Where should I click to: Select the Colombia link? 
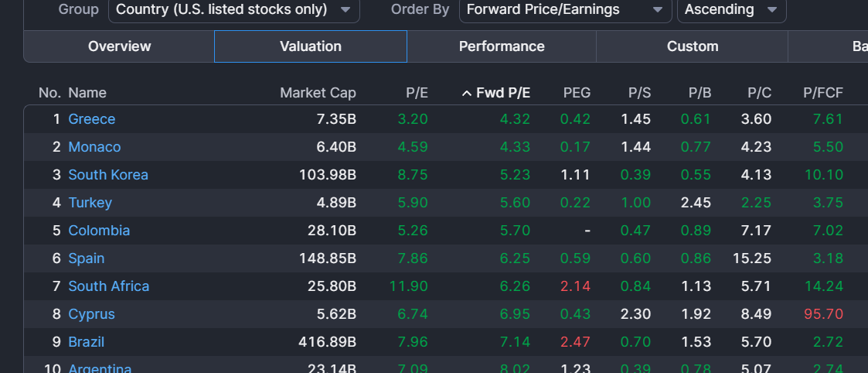tap(99, 231)
